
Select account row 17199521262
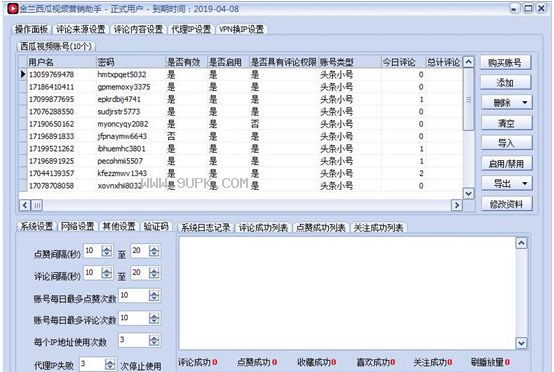(240, 149)
